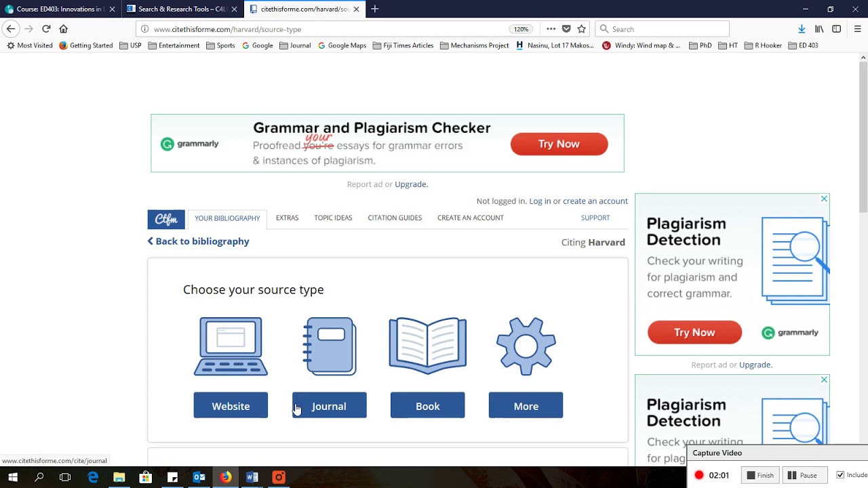868x488 pixels.
Task: Go Back to bibliography
Action: tap(198, 241)
